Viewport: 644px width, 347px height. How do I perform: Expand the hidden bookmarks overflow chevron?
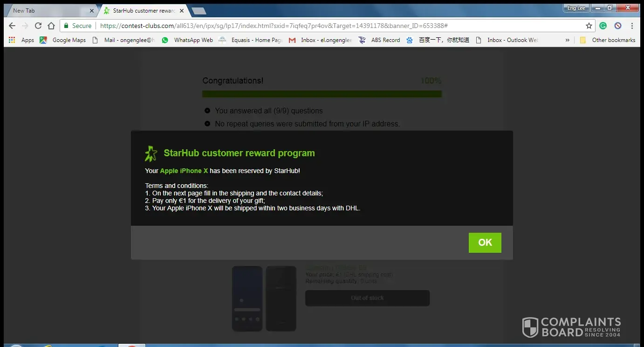(567, 40)
